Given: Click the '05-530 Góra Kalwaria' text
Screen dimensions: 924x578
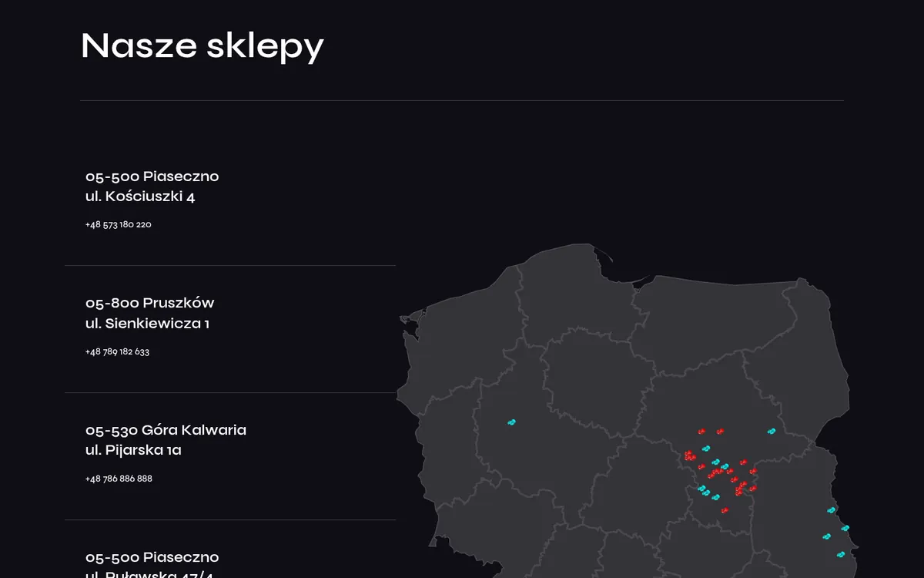Looking at the screenshot, I should tap(166, 430).
